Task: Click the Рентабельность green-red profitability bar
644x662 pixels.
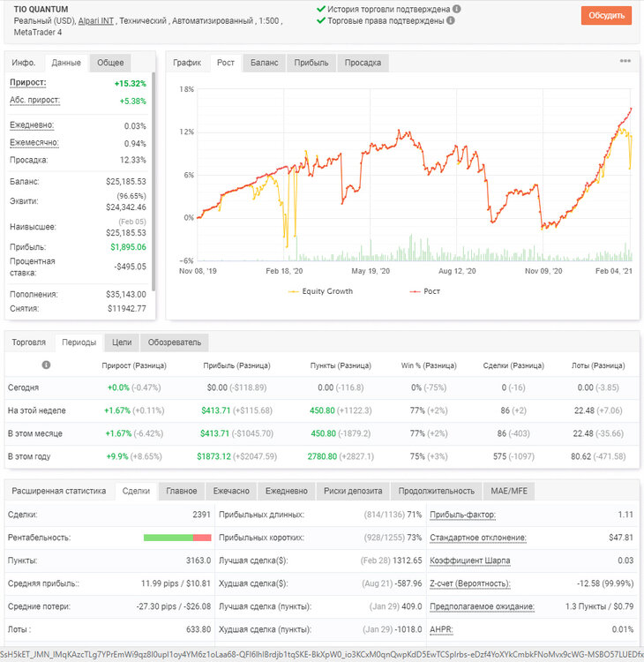Action: (177, 538)
